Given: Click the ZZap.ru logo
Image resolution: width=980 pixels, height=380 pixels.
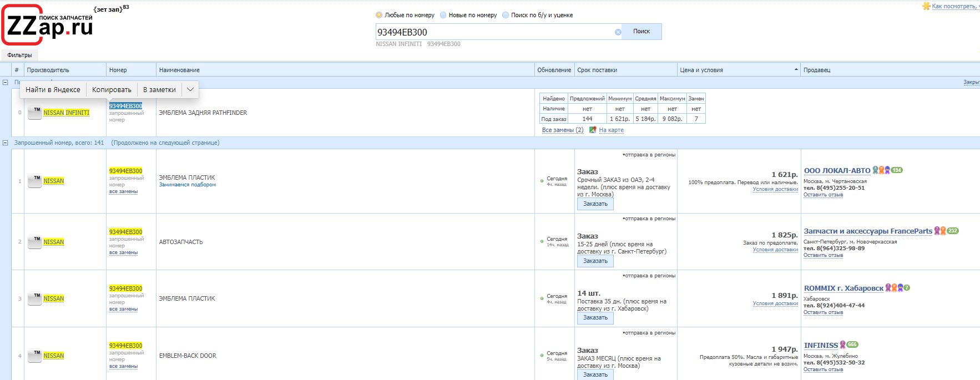Looking at the screenshot, I should [47, 26].
